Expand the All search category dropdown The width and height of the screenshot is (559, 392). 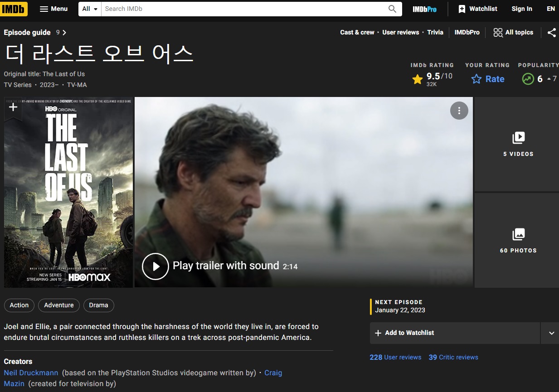coord(90,9)
